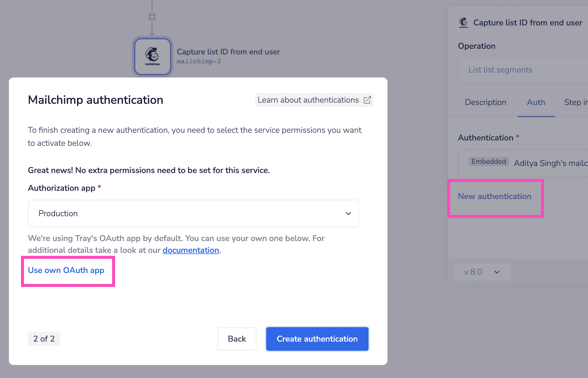
Task: Click the Embedded badge on the authentication
Action: 488,161
